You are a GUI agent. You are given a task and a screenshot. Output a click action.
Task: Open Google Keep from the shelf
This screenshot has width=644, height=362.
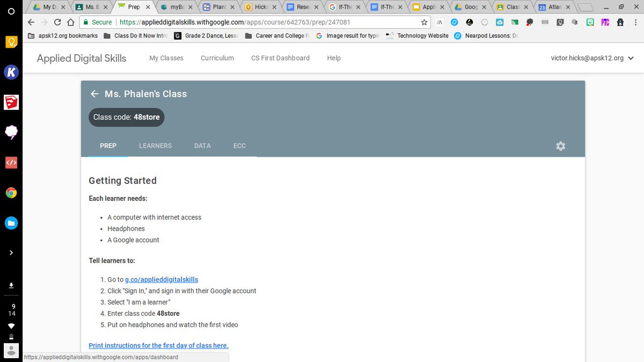tap(11, 42)
